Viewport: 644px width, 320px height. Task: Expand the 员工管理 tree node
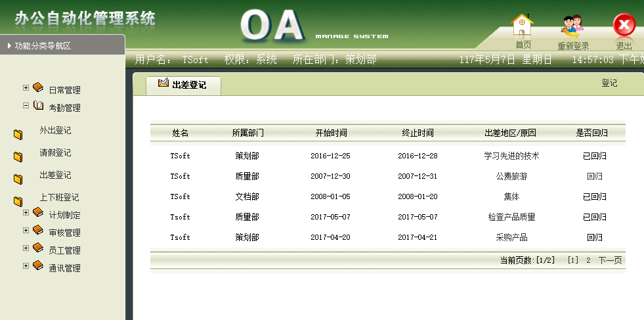(26, 248)
